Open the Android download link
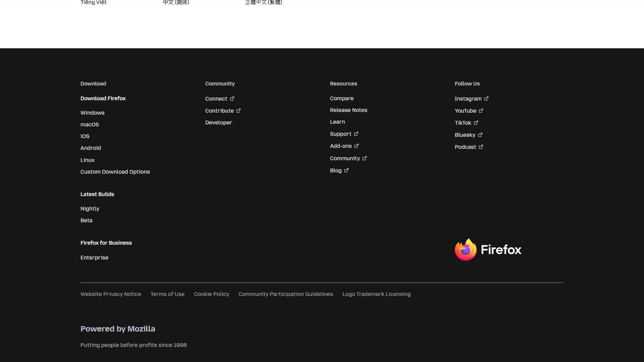 pos(91,148)
